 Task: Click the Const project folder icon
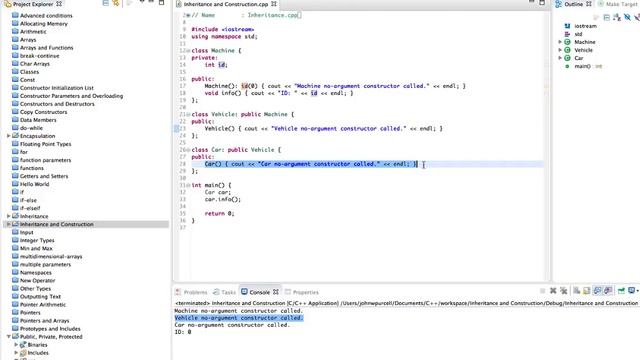[15, 79]
